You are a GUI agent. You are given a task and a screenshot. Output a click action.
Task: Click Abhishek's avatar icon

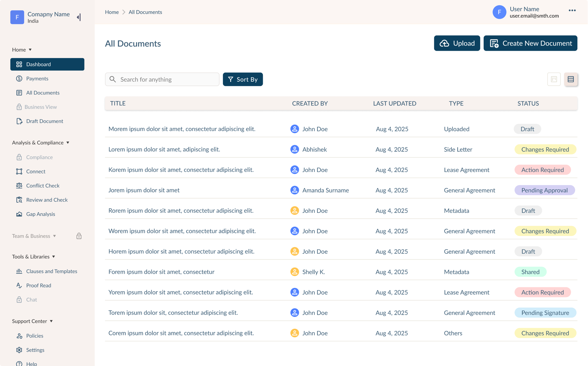pyautogui.click(x=295, y=149)
